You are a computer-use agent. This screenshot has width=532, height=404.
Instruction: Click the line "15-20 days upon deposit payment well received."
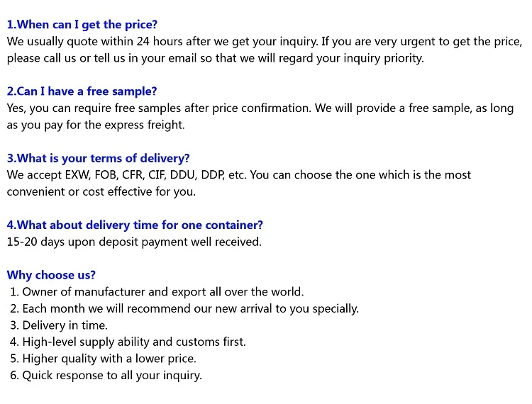point(134,242)
